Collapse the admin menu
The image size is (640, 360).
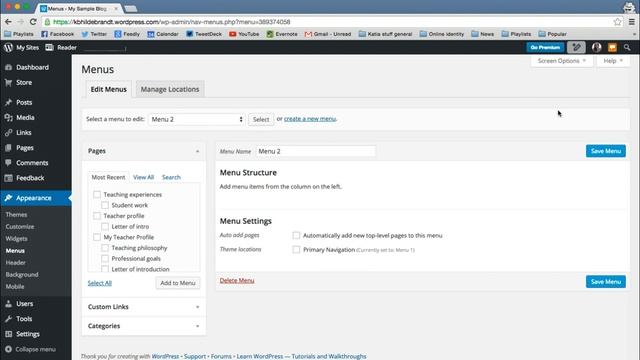coord(31,349)
